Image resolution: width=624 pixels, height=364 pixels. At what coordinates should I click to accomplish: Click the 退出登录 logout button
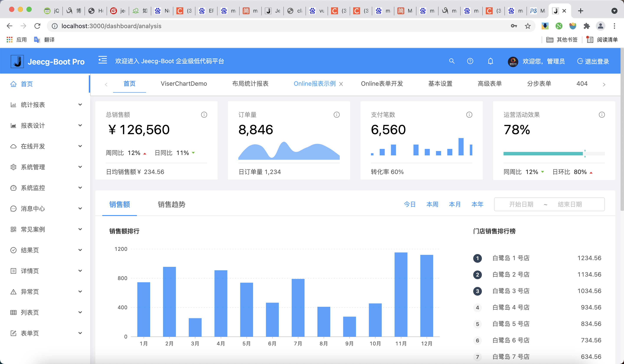click(593, 61)
